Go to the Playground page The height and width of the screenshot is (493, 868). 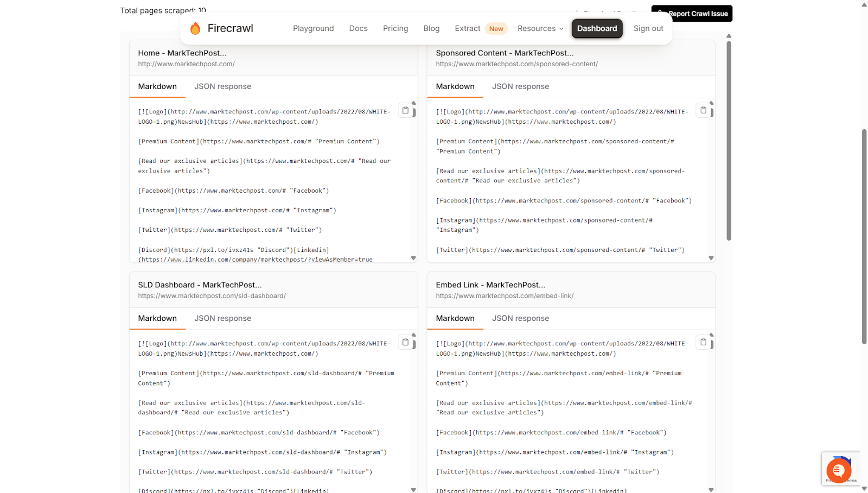coord(314,28)
